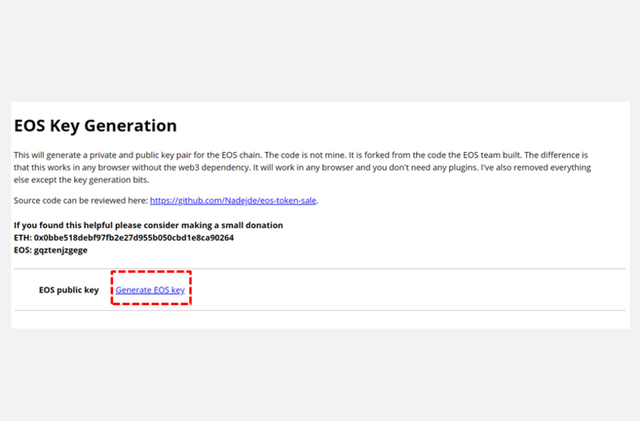
Task: Click the EOS public key label
Action: (69, 290)
